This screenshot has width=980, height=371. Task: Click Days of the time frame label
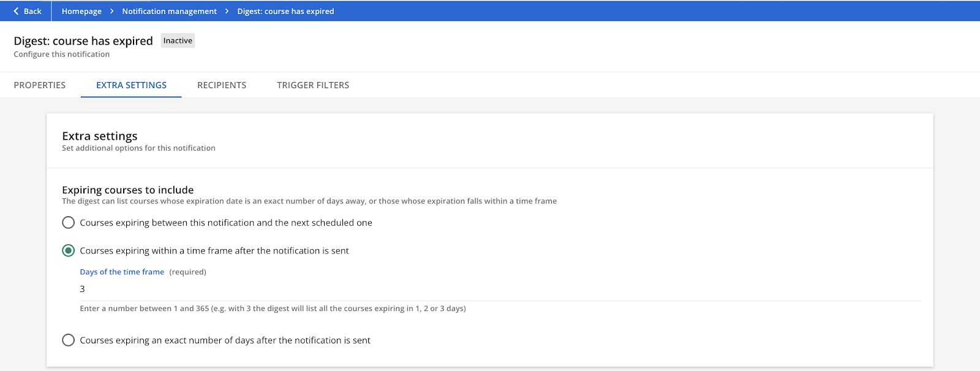tap(122, 272)
